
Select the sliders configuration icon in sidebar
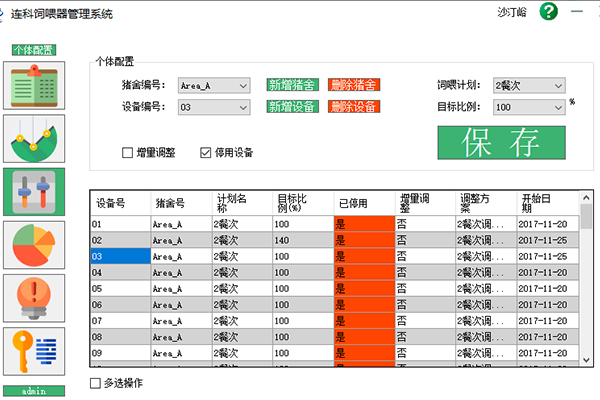coord(35,191)
